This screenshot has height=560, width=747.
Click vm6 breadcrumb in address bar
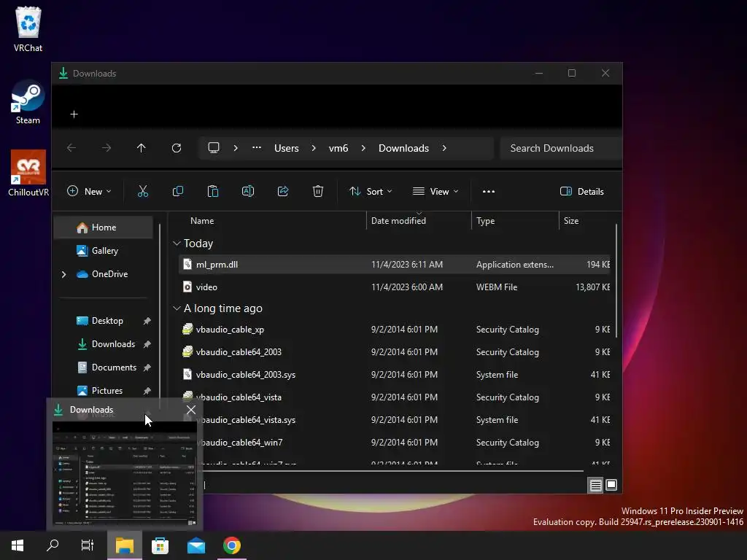(338, 148)
